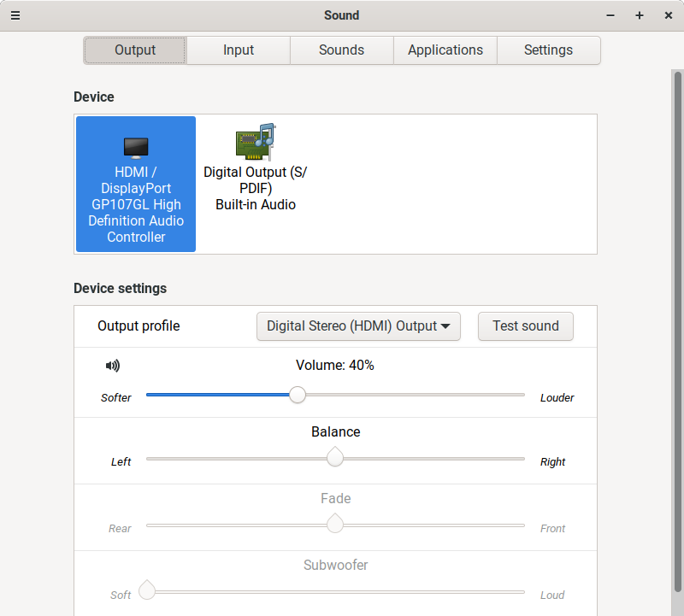Minimize the Sound window

[x=610, y=15]
